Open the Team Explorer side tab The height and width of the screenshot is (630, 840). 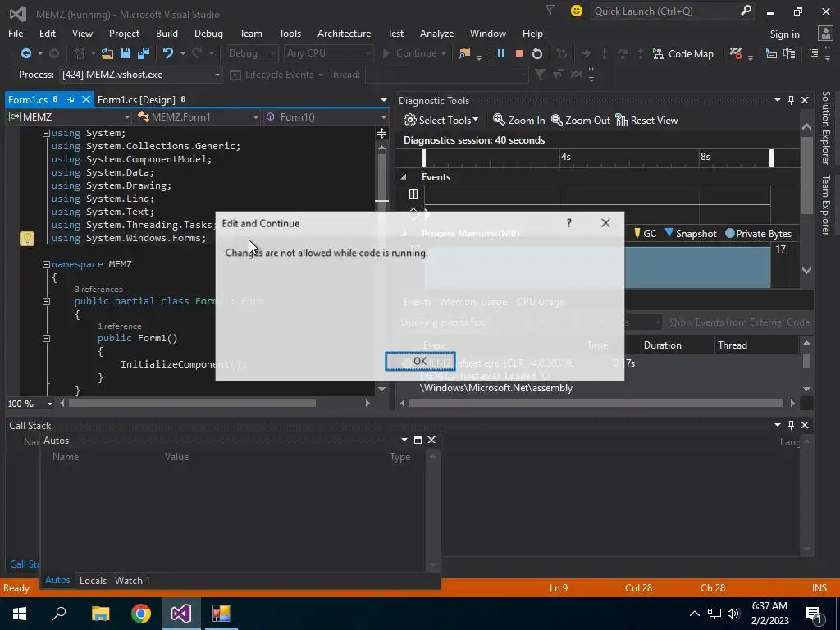pos(825,205)
